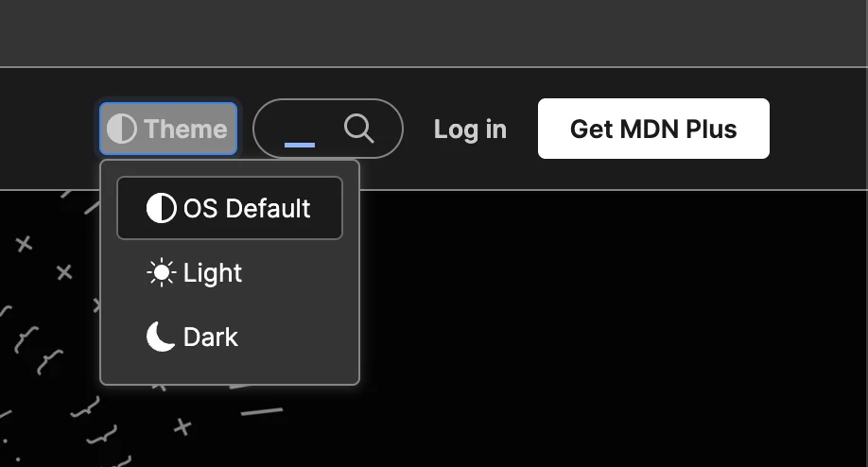Click the sun icon next to Light
Image resolution: width=868 pixels, height=467 pixels.
(x=161, y=273)
